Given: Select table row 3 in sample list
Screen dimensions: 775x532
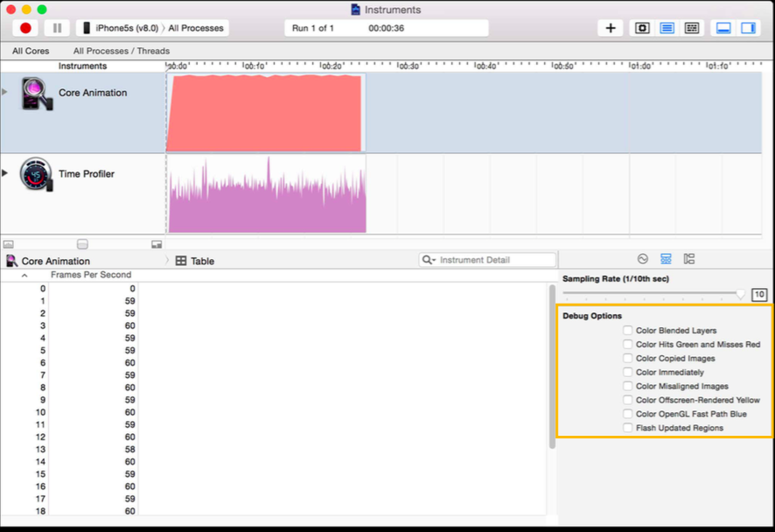Looking at the screenshot, I should pos(273,325).
